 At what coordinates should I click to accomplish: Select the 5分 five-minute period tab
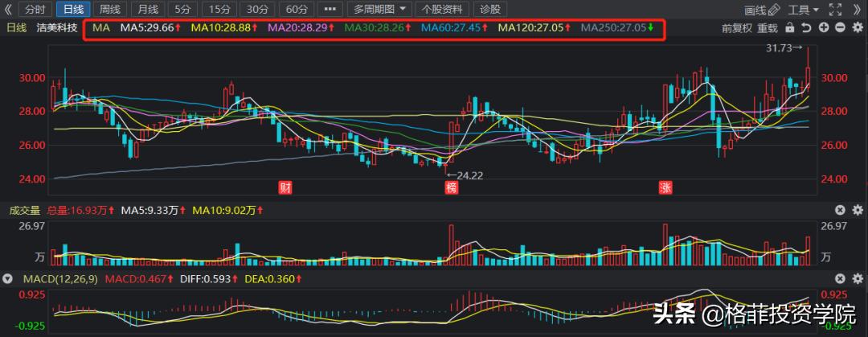(182, 10)
